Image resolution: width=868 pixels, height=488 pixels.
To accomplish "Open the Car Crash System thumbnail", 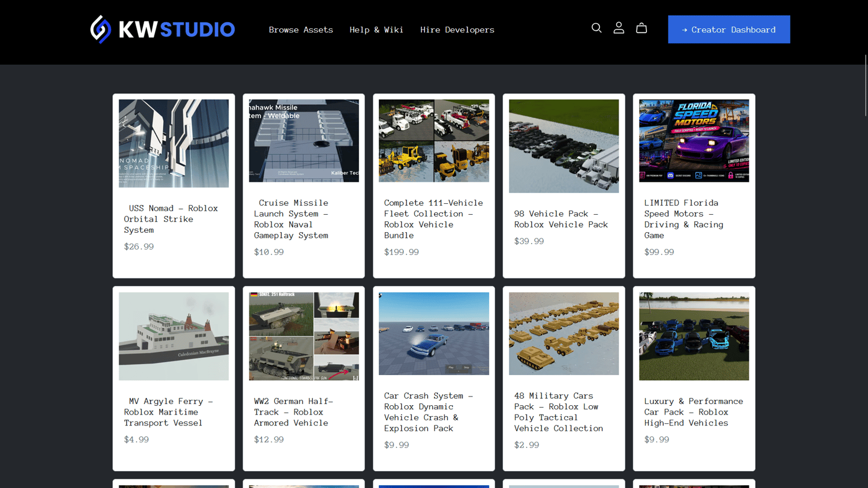I will click(x=434, y=333).
